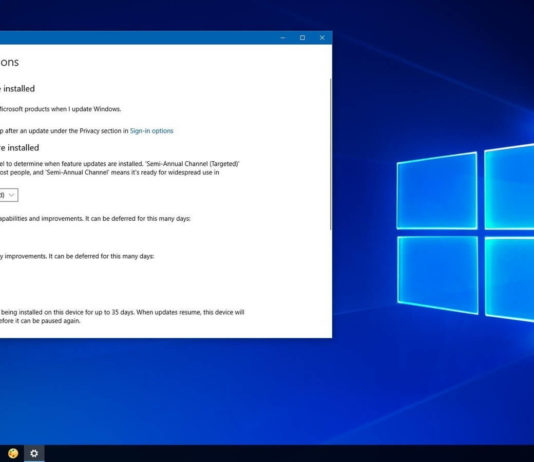
Task: Open the Settings gear icon in taskbar
Action: 34,453
